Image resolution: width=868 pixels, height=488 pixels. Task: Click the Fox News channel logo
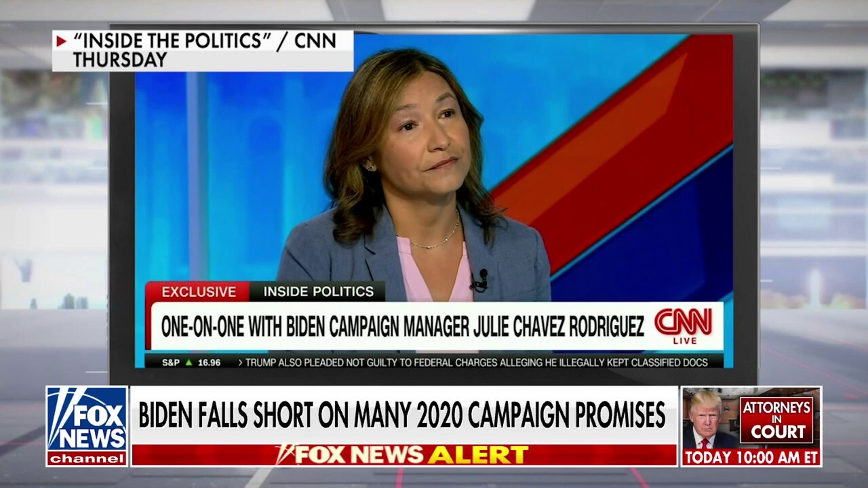point(87,426)
